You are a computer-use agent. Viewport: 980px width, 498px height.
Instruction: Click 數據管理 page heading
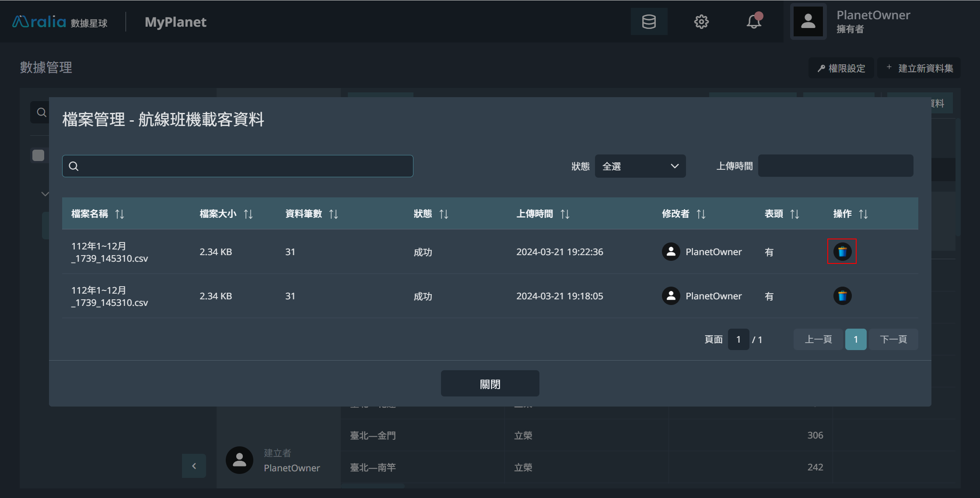pos(46,67)
